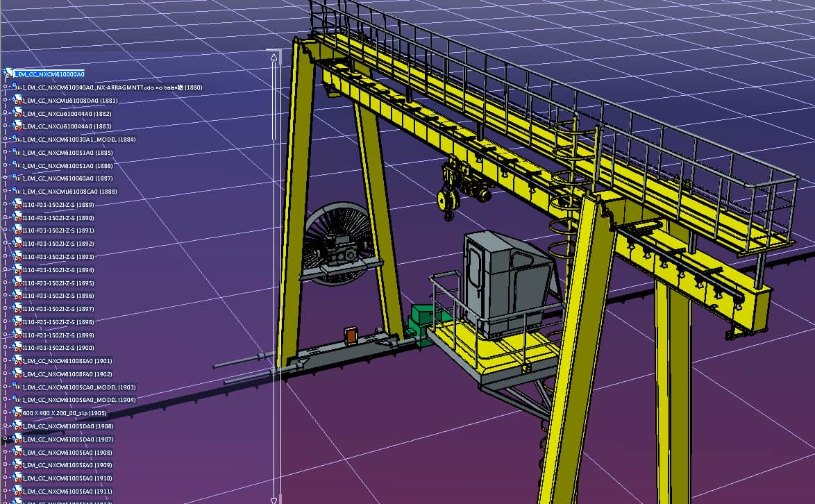Select label 1110-F03-15021-Z-S (1900)
Image resolution: width=815 pixels, height=504 pixels.
[58, 348]
